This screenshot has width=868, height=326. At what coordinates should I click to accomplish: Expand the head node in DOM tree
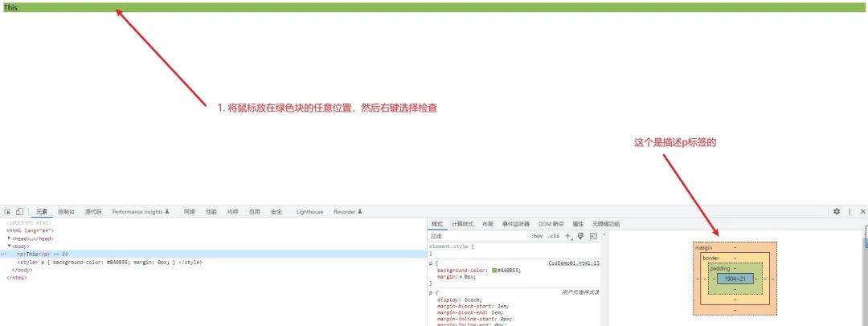(10, 238)
